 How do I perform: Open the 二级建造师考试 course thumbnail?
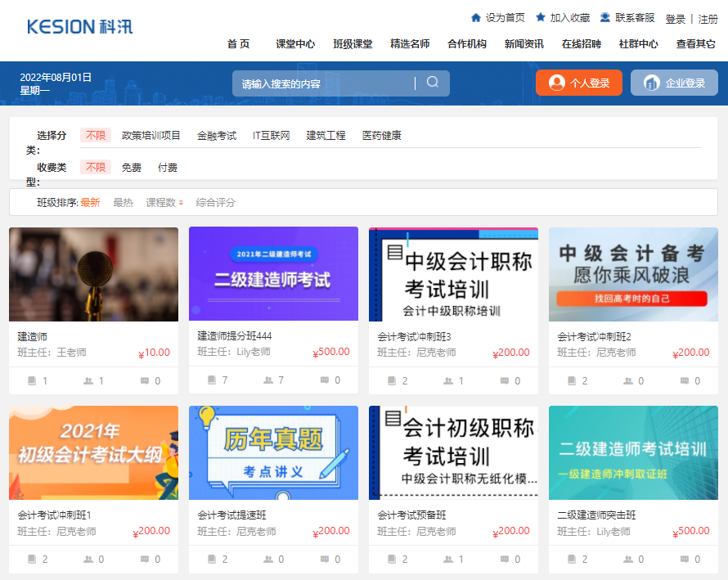tap(273, 275)
